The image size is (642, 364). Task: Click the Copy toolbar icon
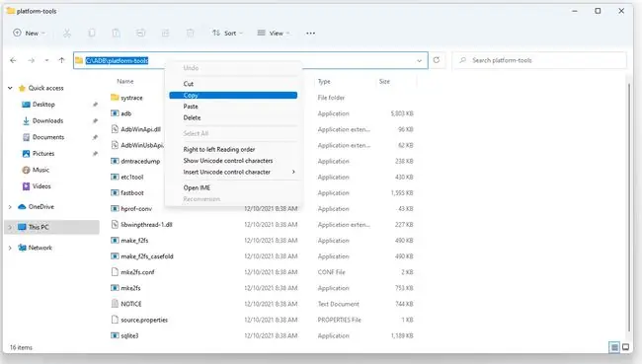tap(92, 34)
